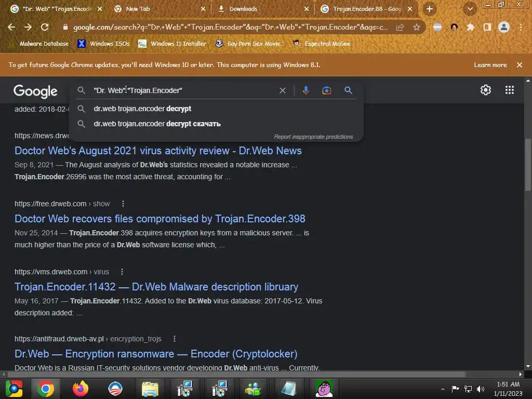Click inside the Google search field

click(183, 90)
